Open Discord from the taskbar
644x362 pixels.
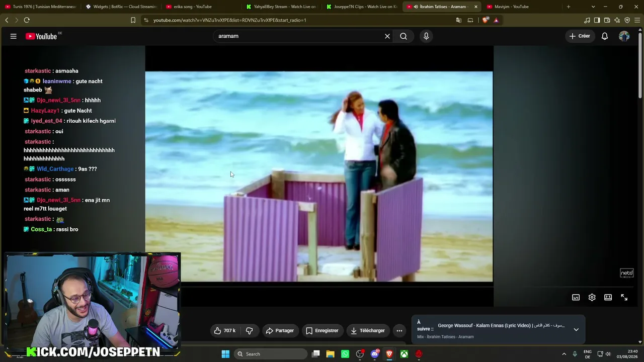tap(374, 354)
